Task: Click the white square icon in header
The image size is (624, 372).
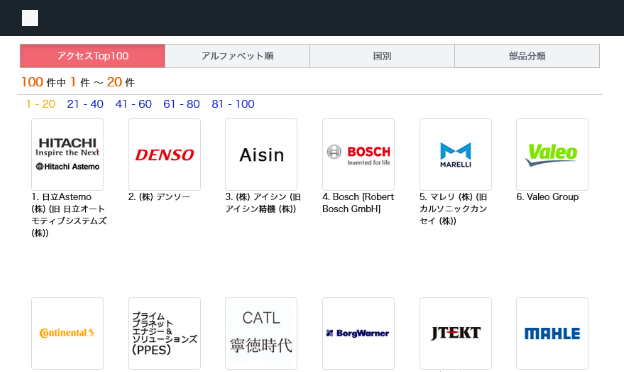Action: [30, 18]
